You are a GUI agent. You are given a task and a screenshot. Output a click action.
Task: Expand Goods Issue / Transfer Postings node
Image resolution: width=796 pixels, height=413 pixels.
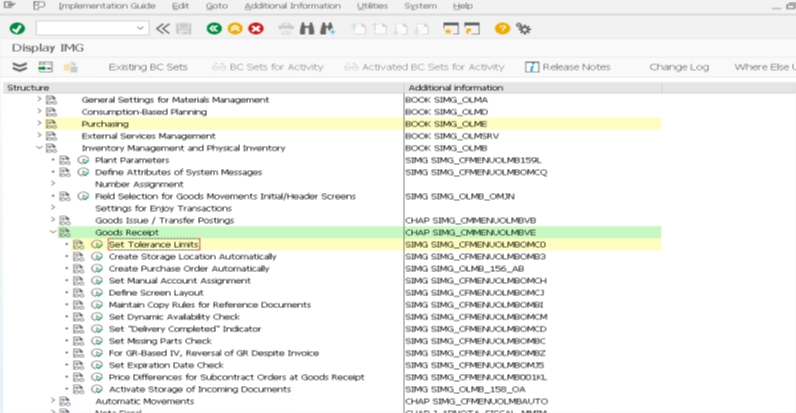click(53, 220)
